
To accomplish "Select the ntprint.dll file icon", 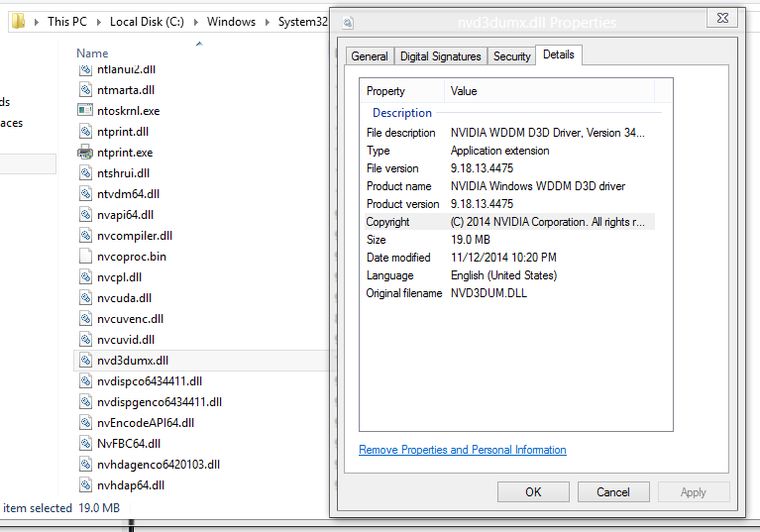I will [x=85, y=132].
